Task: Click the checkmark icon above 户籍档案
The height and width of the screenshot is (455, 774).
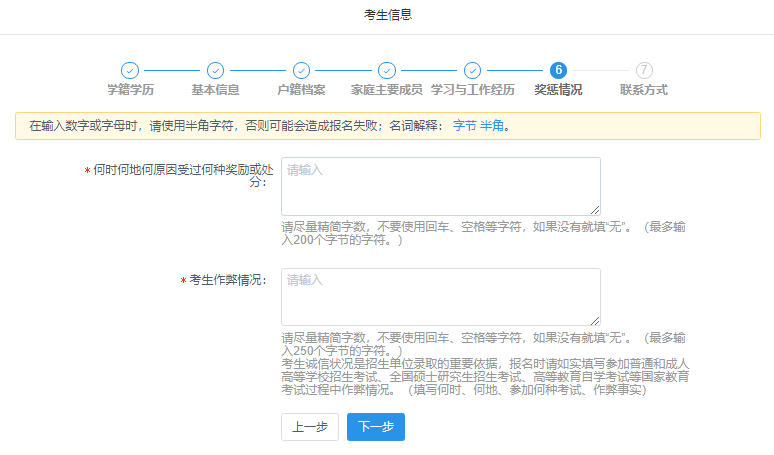Action: [301, 70]
